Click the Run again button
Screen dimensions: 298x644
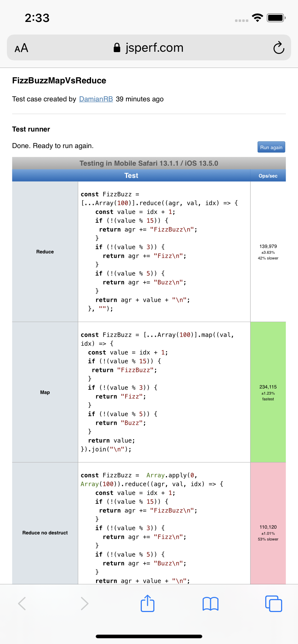pyautogui.click(x=271, y=147)
